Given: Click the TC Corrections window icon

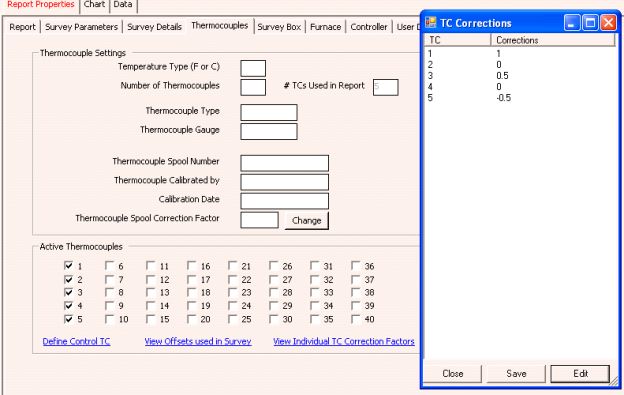Looking at the screenshot, I should [x=431, y=23].
